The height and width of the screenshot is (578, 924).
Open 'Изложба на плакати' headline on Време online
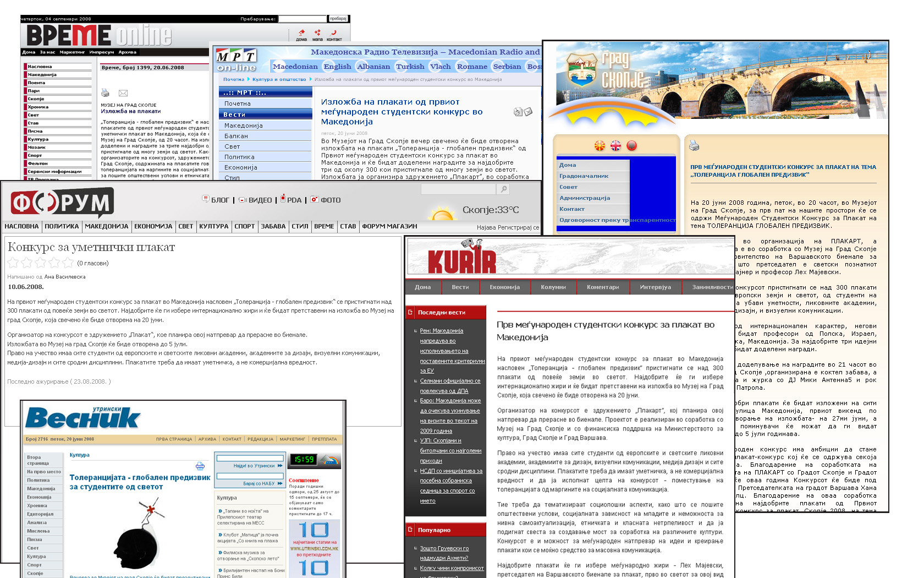click(x=131, y=111)
